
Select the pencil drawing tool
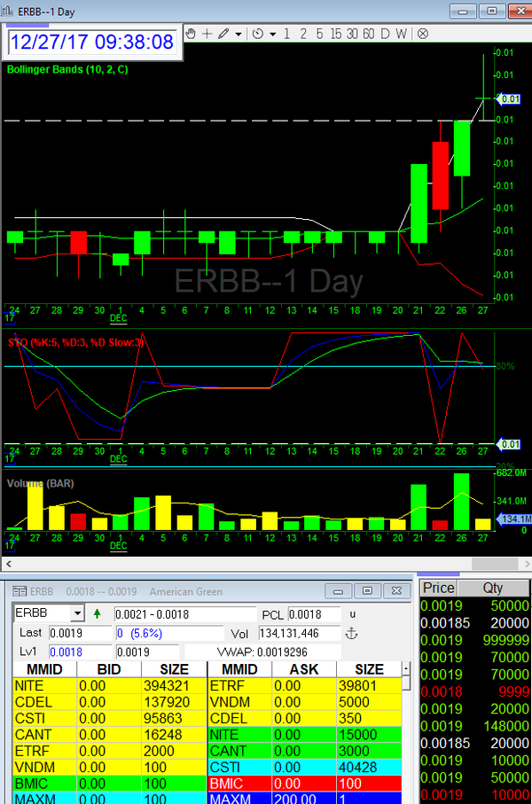(x=223, y=34)
